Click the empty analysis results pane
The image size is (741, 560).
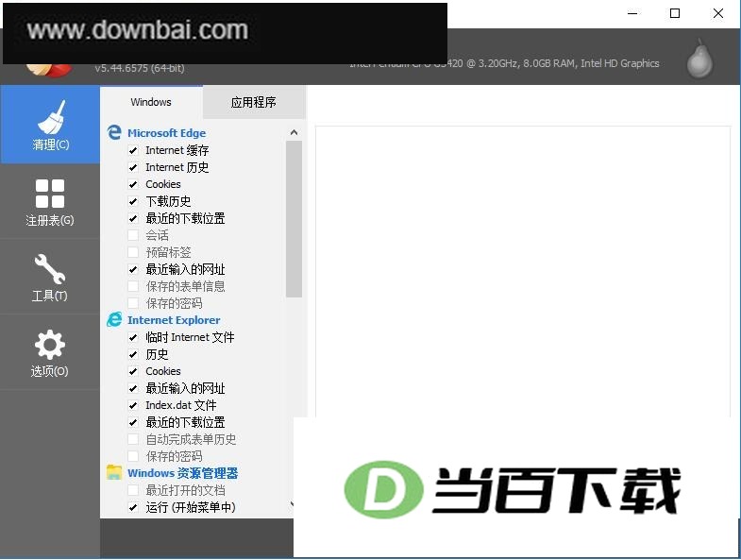pyautogui.click(x=523, y=271)
